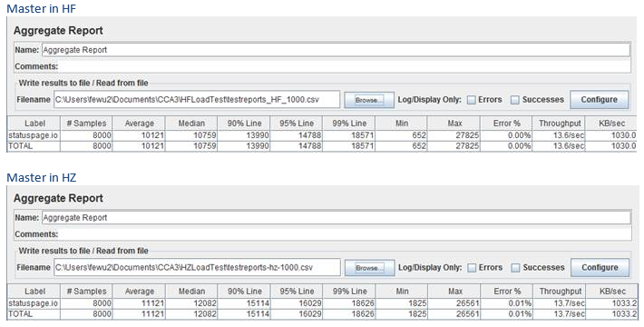Image resolution: width=644 pixels, height=327 pixels.
Task: Open Configure in HF Aggregate Report
Action: (600, 100)
